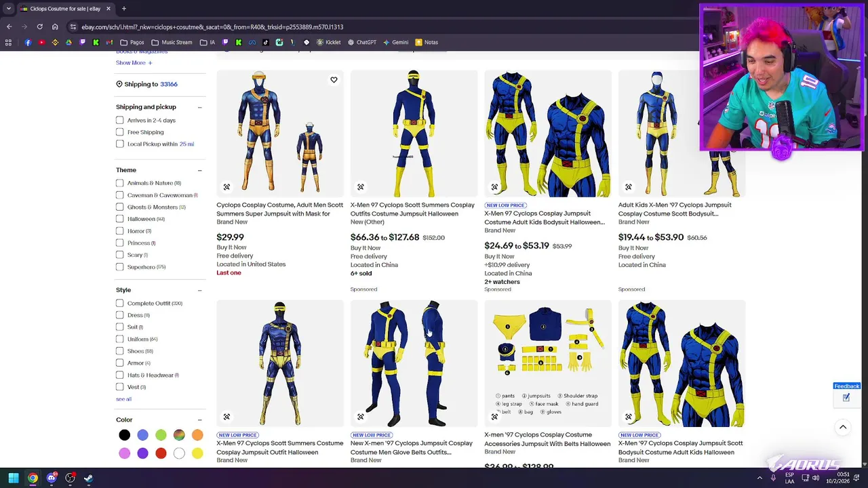Collapse the Color filter section
Image resolution: width=868 pixels, height=488 pixels.
[199, 420]
